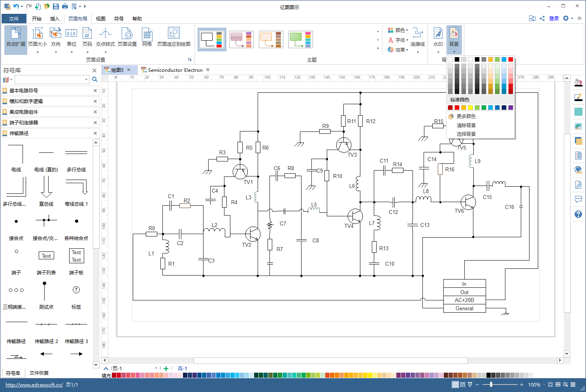Open the Connector (连接线) tool
This screenshot has height=392, width=586.
coord(418,39)
